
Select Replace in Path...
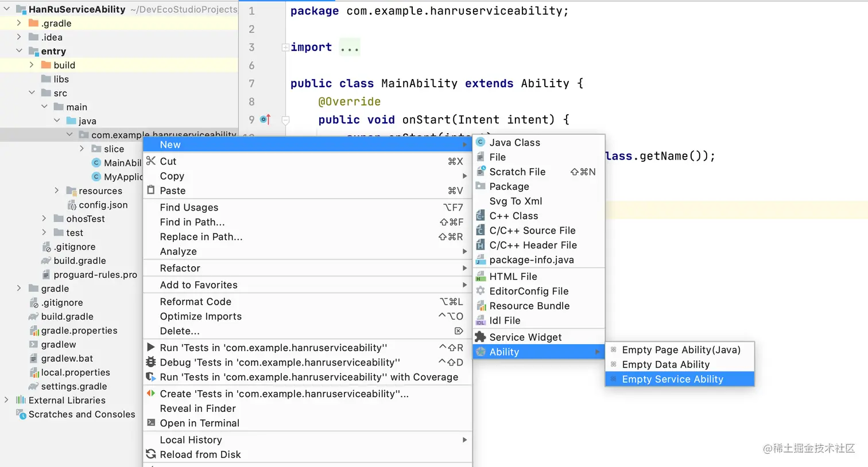308,236
